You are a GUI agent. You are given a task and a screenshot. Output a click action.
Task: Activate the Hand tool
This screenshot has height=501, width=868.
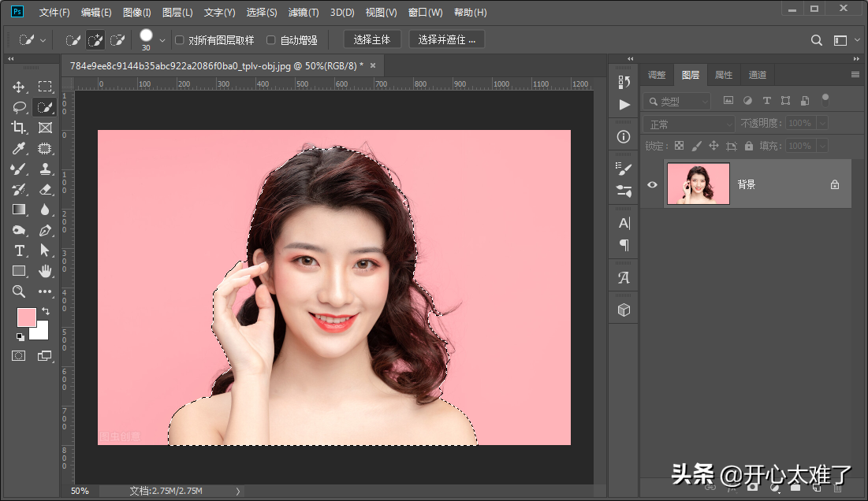[45, 271]
